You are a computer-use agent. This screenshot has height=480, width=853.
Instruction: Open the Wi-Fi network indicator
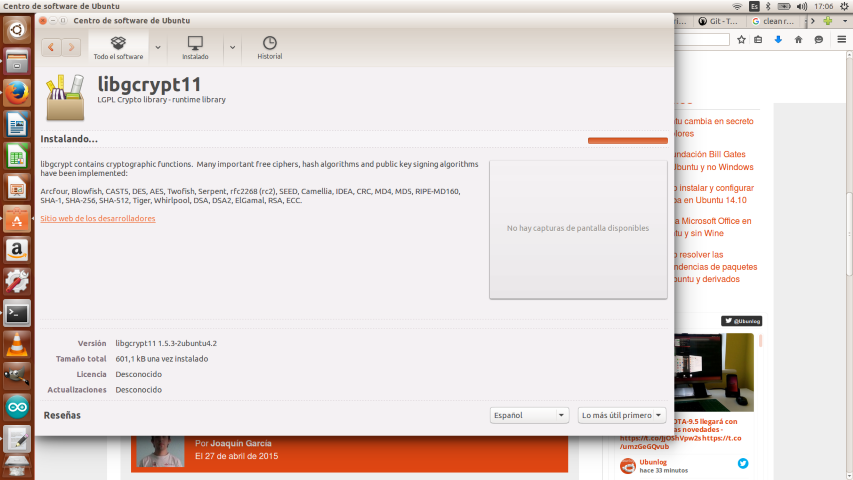(x=737, y=7)
